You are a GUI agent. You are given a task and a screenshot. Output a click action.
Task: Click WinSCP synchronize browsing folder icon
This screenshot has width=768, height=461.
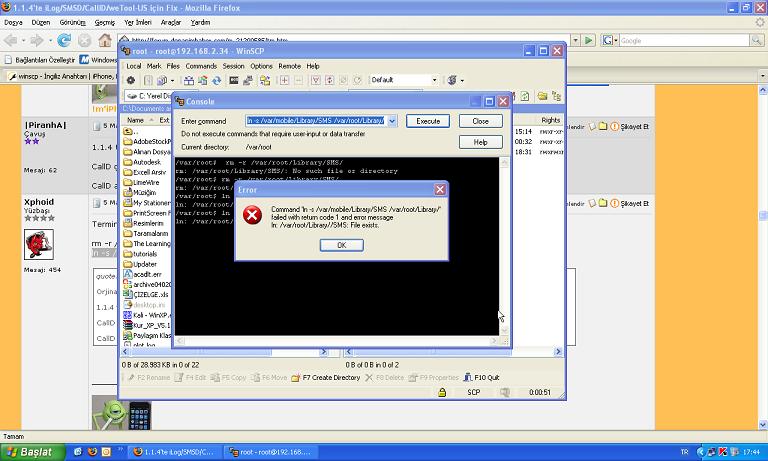pos(265,80)
